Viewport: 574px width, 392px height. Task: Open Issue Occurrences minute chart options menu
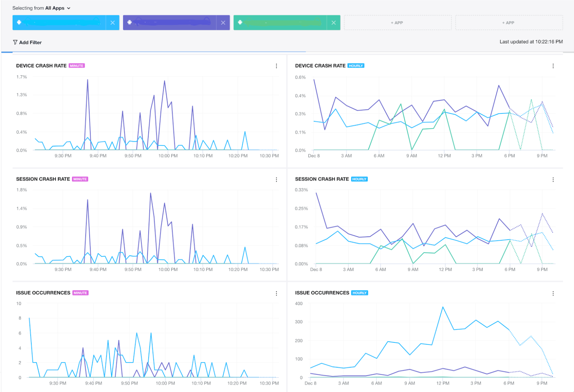click(x=276, y=293)
